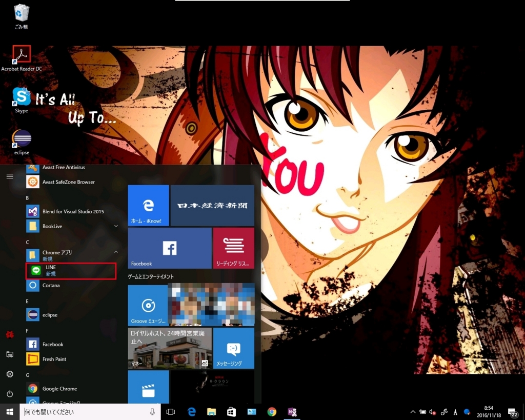
Task: Open the Chrome アプリ folder entry
Action: pyautogui.click(x=71, y=255)
